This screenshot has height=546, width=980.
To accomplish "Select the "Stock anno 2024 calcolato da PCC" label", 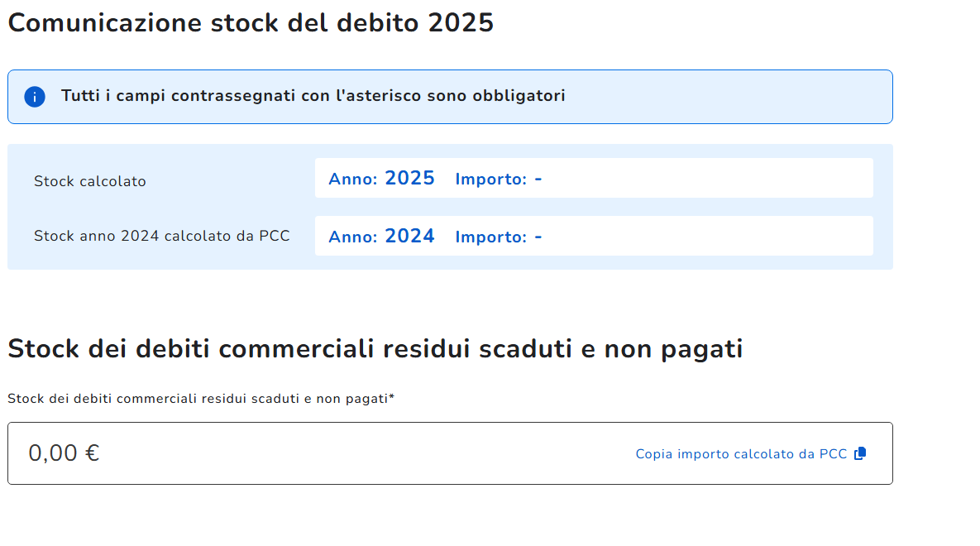I will (x=162, y=236).
